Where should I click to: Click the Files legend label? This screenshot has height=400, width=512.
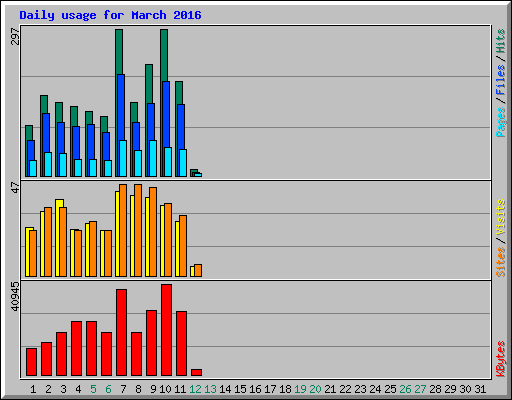(501, 80)
